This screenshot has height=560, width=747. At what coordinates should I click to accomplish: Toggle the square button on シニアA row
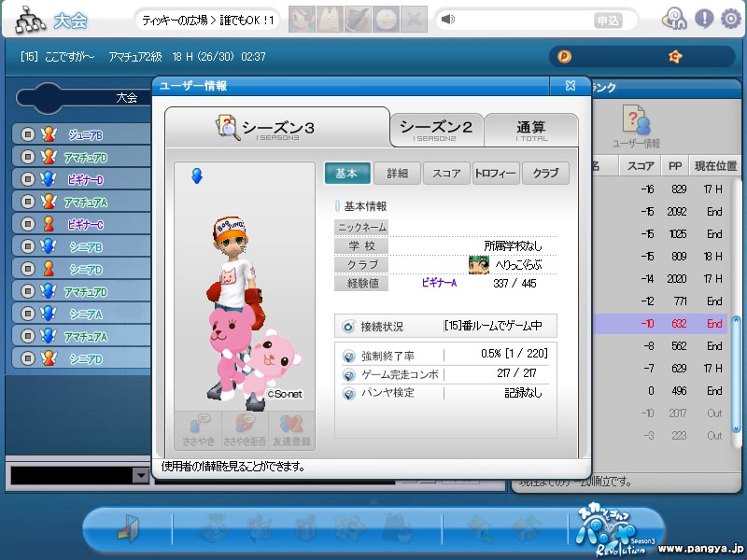[28, 314]
